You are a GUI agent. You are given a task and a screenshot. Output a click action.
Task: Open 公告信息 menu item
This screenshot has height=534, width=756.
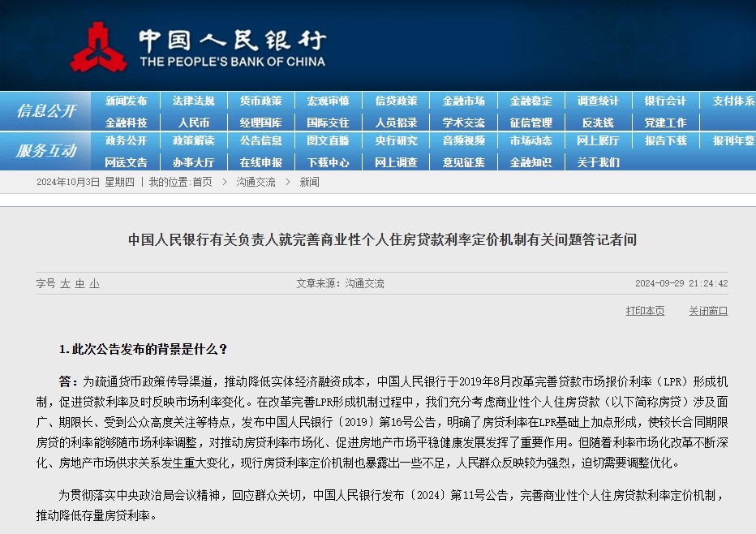pyautogui.click(x=261, y=140)
